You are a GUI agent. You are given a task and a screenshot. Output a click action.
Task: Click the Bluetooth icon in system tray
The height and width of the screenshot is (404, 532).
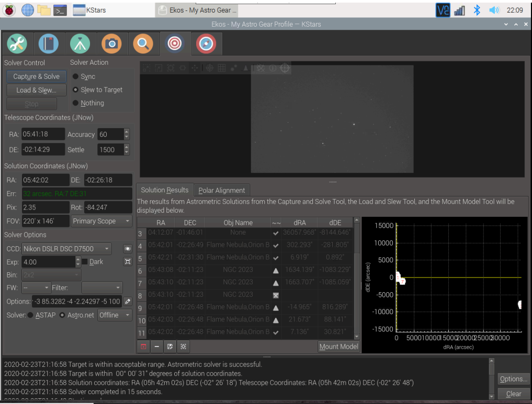click(477, 10)
